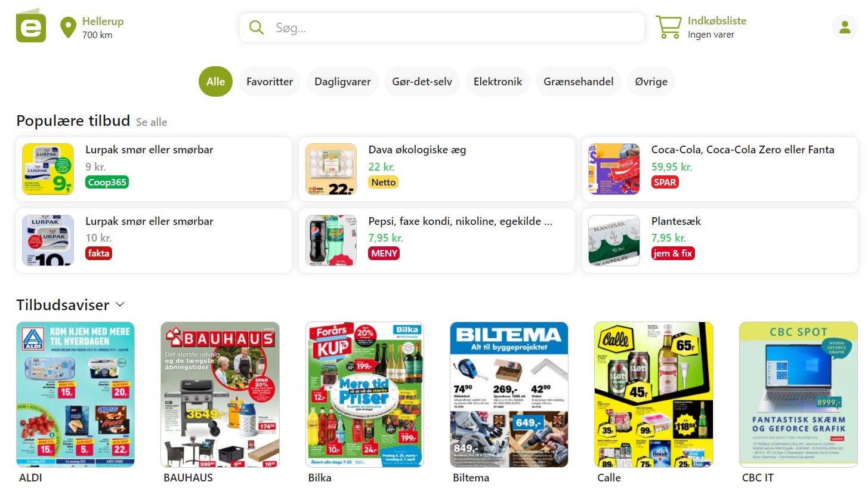The width and height of the screenshot is (868, 488).
Task: Switch to the Elektronik category
Action: 498,82
